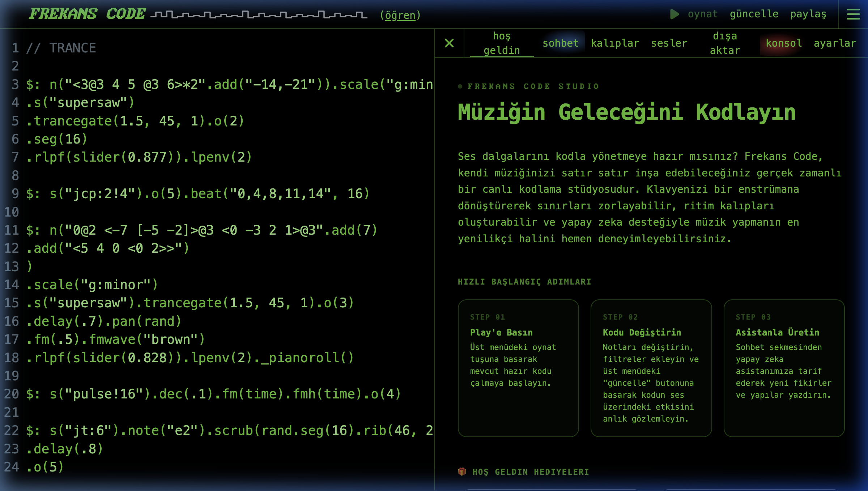
Task: Click the FREKANS CODE STUDIO label
Action: click(x=533, y=86)
